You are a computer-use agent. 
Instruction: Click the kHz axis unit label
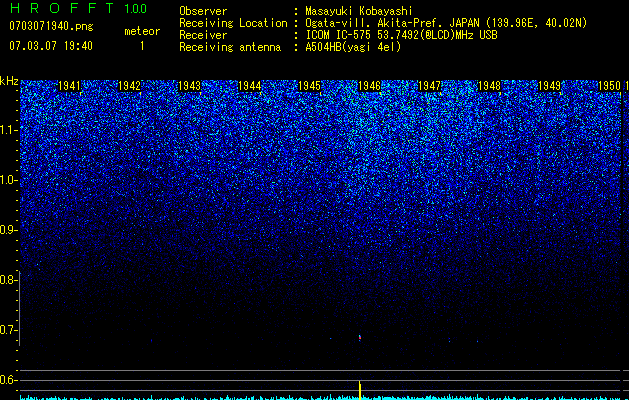point(9,81)
